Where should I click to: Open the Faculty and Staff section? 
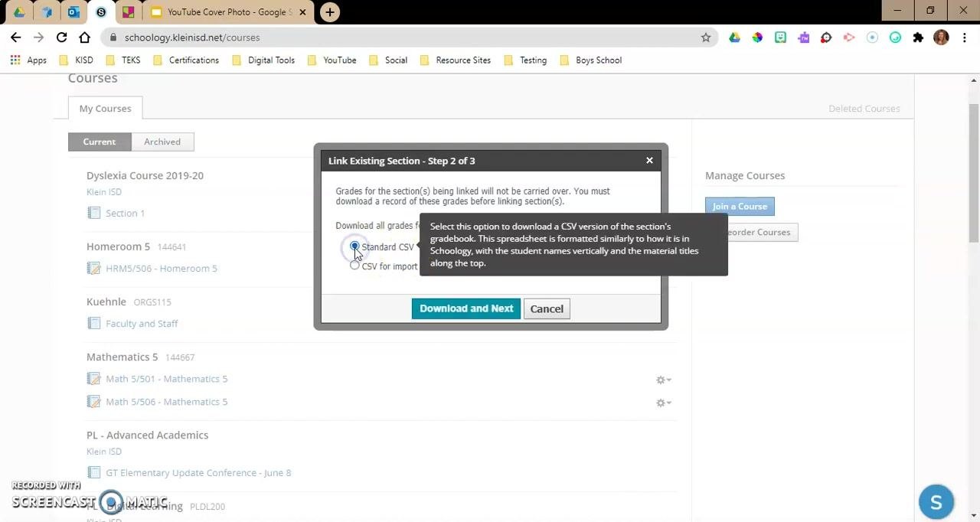(142, 323)
